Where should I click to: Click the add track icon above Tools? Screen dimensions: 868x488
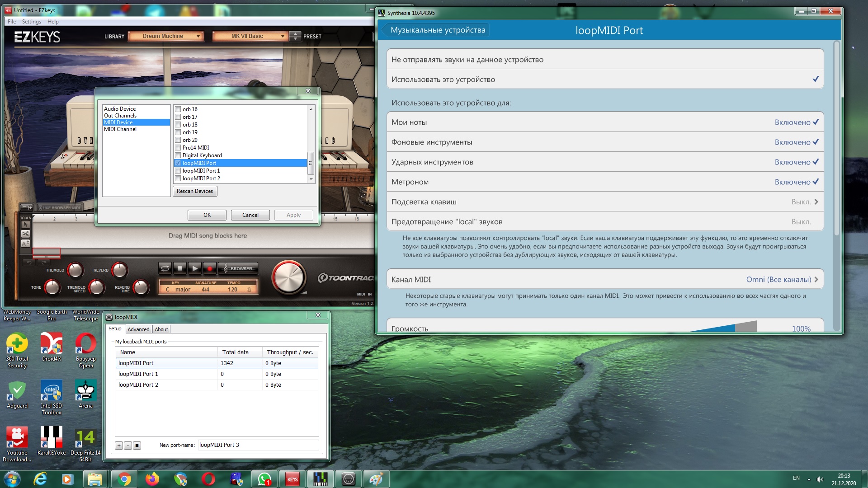point(27,207)
